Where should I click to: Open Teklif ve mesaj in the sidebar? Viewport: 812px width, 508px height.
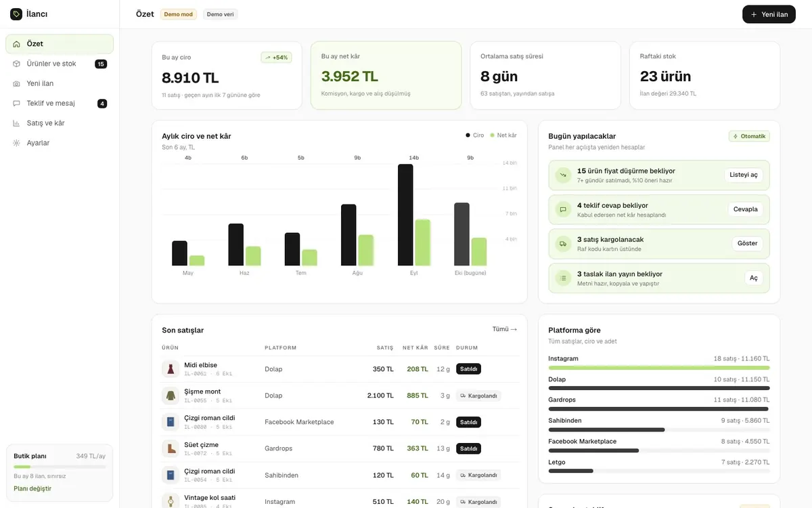pyautogui.click(x=60, y=104)
